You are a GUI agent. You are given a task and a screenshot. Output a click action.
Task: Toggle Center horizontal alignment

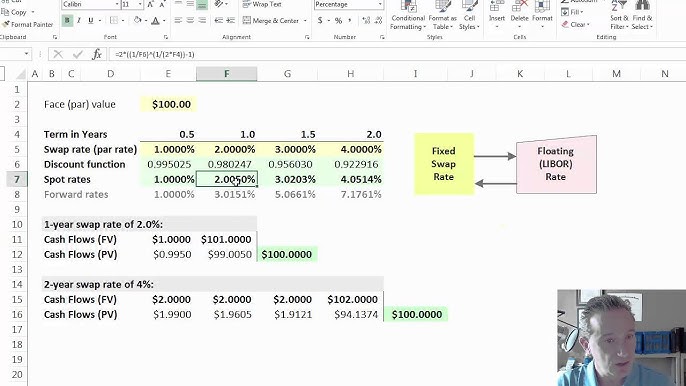tap(190, 21)
